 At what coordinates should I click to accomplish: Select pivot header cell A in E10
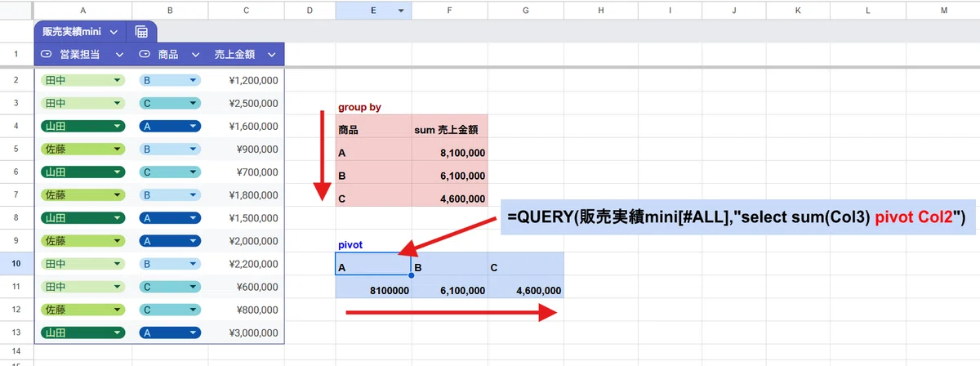(373, 264)
